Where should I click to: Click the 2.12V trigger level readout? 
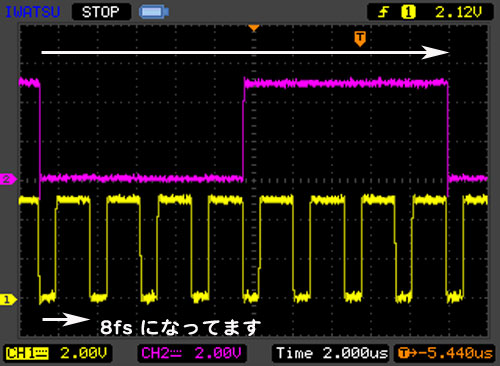pos(458,12)
